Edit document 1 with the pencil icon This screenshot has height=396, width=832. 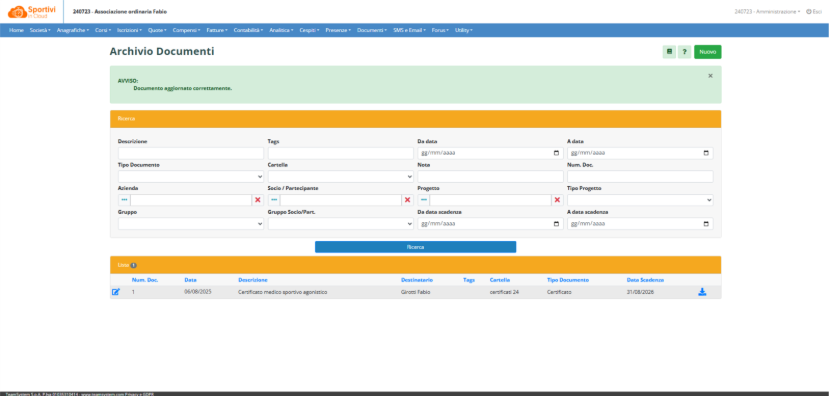point(116,292)
